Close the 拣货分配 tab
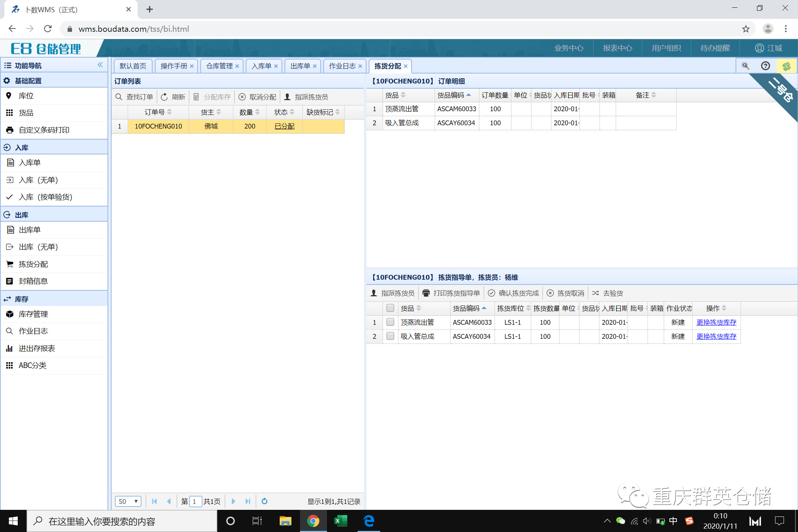The width and height of the screenshot is (798, 532). click(406, 66)
